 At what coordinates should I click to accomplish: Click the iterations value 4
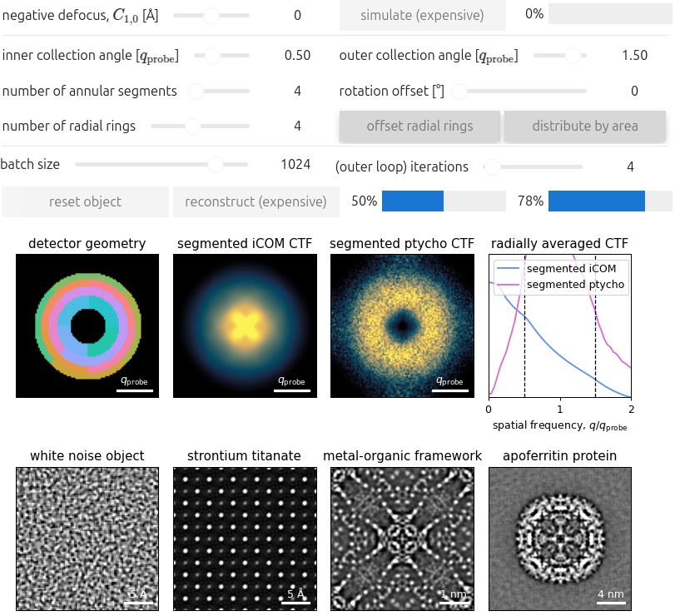631,167
